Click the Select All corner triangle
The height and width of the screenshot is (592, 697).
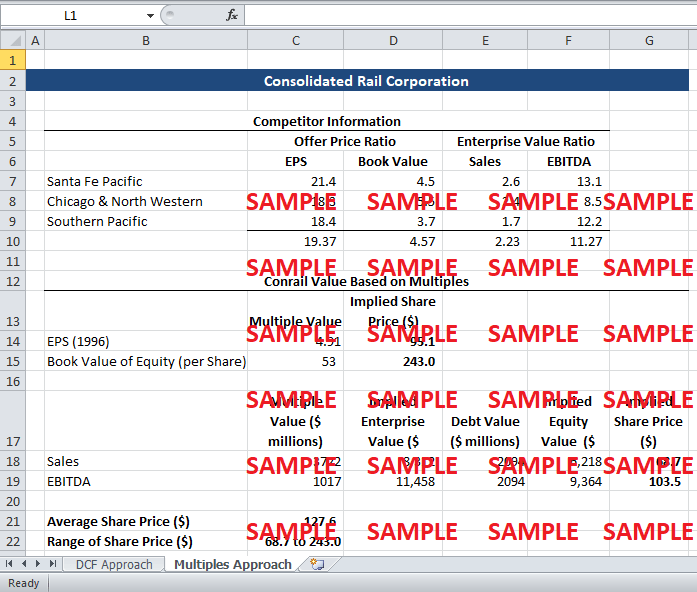tap(13, 40)
